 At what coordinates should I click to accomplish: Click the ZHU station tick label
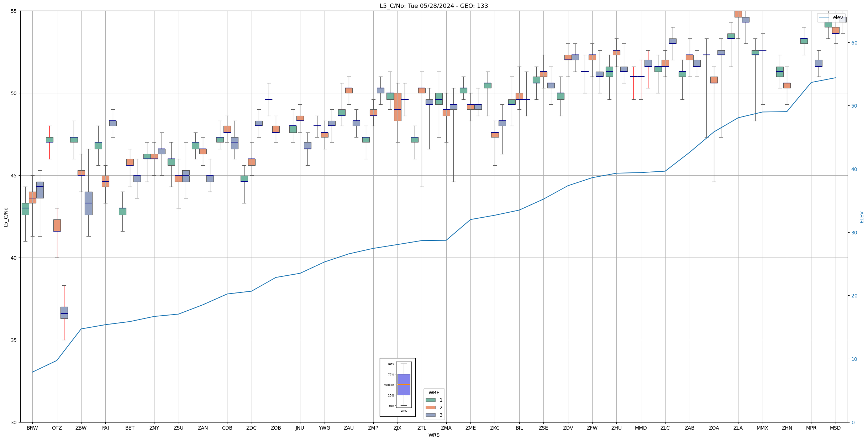[616, 428]
